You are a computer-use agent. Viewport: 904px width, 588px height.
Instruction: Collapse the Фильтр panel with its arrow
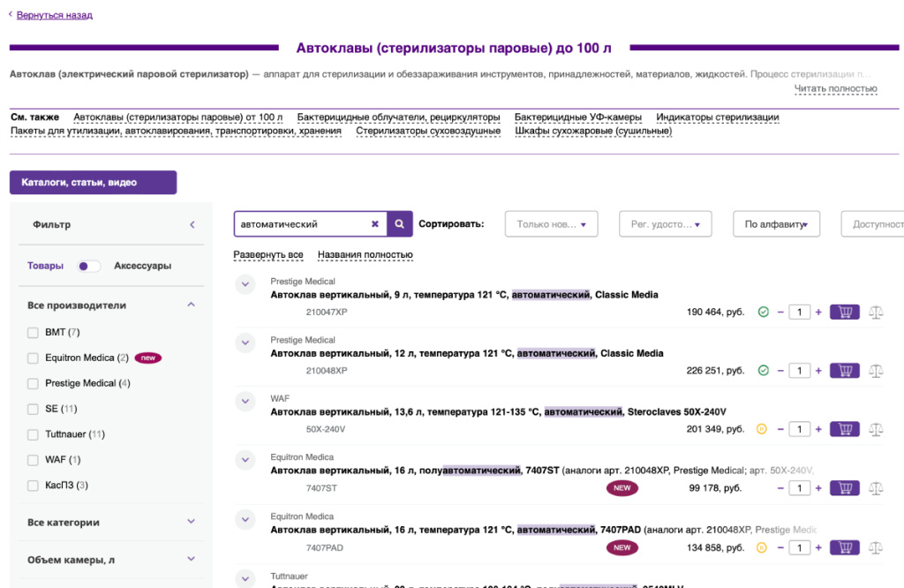coord(192,224)
